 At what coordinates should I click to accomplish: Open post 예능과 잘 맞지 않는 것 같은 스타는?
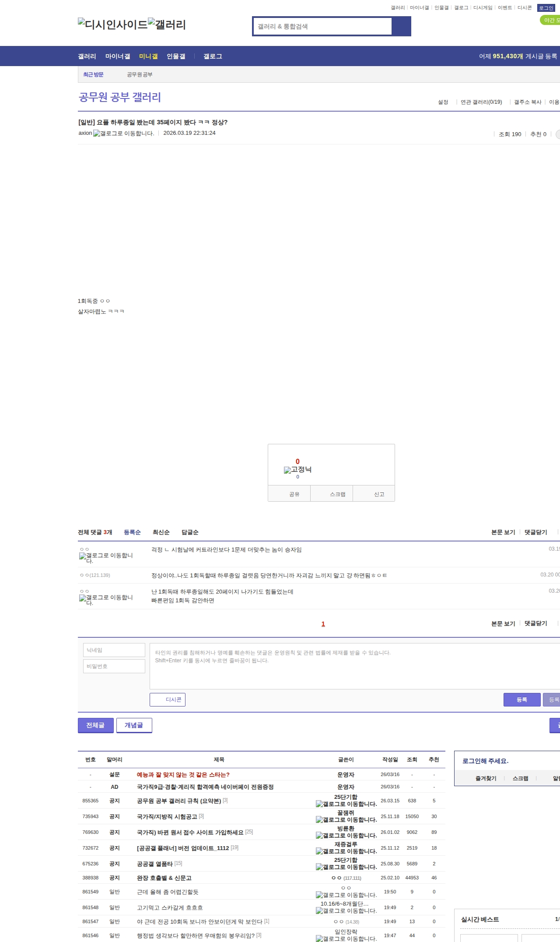coord(183,775)
